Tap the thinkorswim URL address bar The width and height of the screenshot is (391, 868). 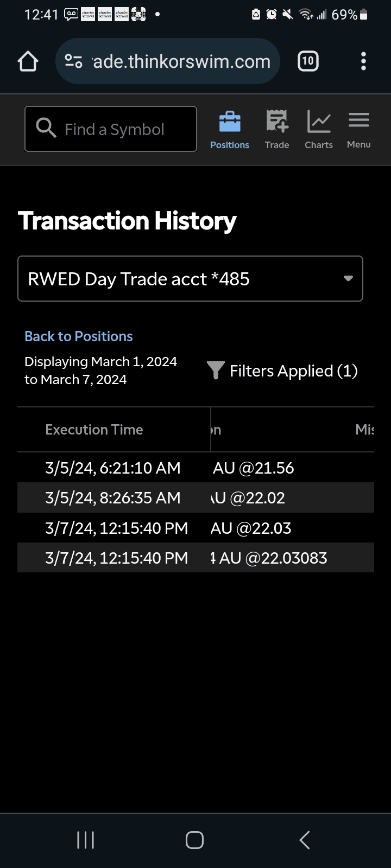tap(182, 61)
